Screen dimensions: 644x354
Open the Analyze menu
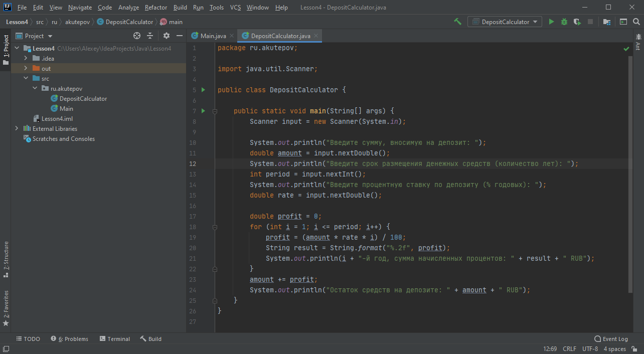pyautogui.click(x=128, y=8)
